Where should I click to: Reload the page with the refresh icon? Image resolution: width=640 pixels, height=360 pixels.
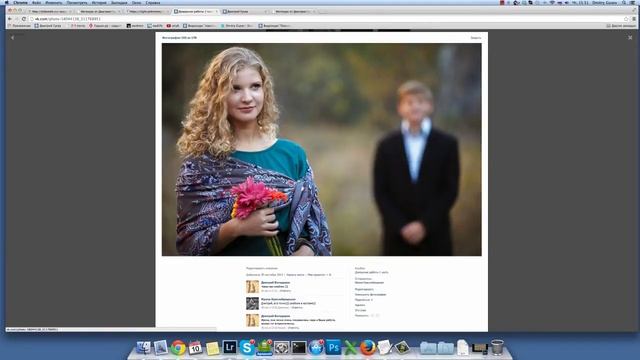24,19
